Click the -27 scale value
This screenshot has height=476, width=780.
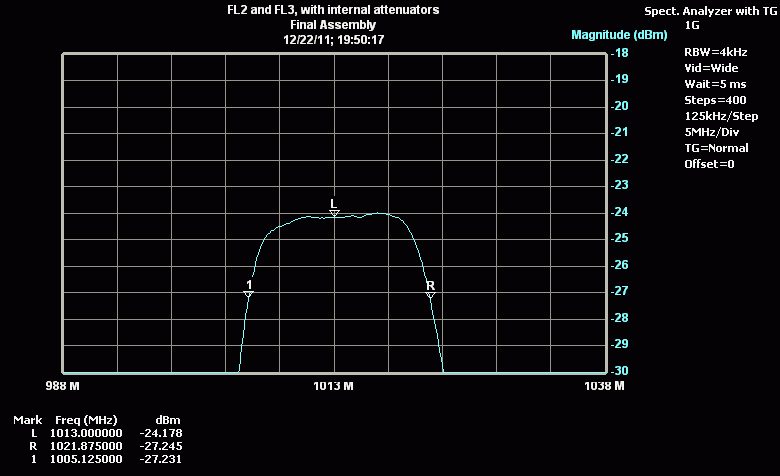point(620,291)
